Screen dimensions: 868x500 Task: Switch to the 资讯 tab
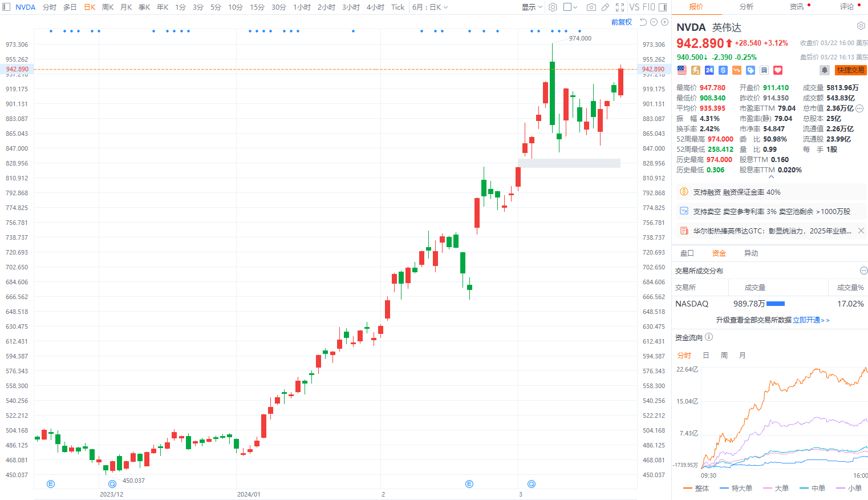(797, 7)
